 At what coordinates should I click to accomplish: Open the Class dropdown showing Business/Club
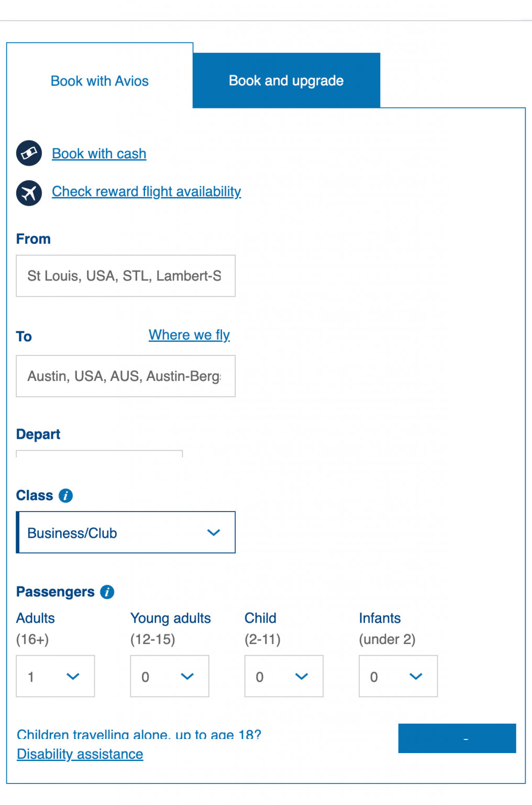coord(126,532)
